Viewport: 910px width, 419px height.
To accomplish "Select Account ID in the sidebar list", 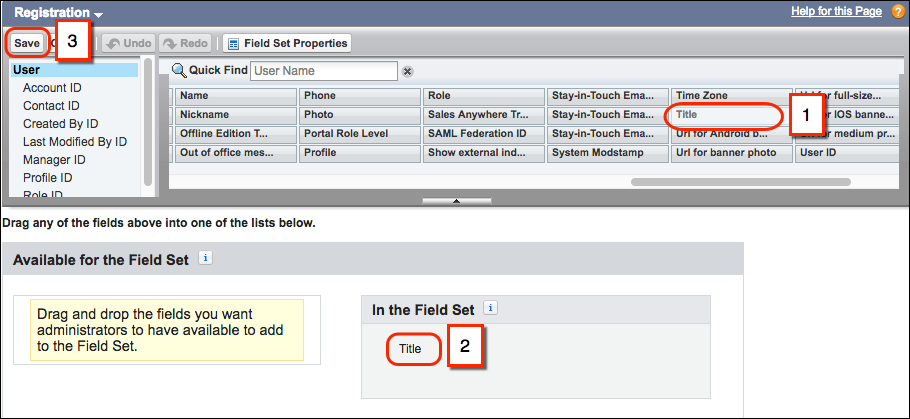I will coord(52,88).
